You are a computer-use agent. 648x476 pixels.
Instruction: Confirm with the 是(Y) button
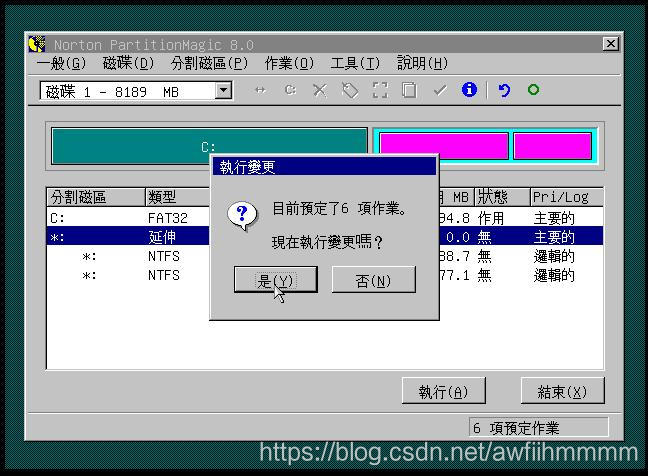(276, 280)
